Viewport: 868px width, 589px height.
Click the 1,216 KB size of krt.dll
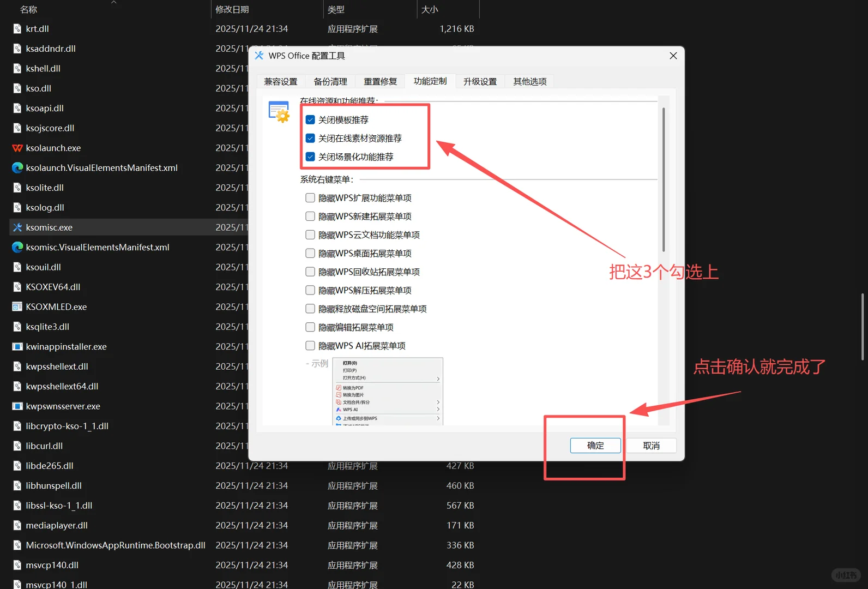tap(457, 29)
